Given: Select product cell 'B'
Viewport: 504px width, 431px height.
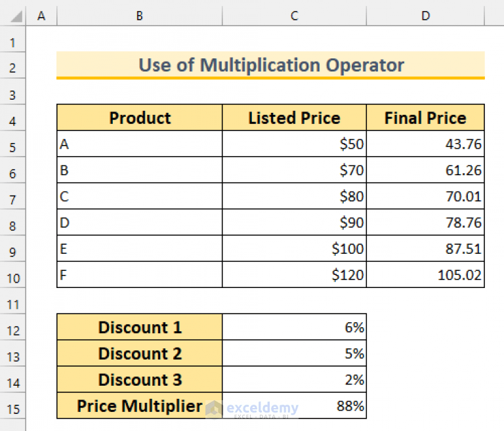Looking at the screenshot, I should pos(140,170).
